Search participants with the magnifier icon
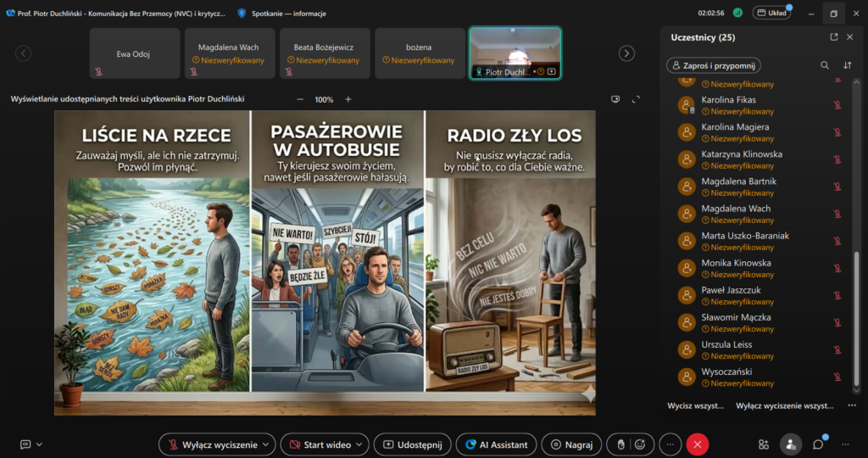 824,65
